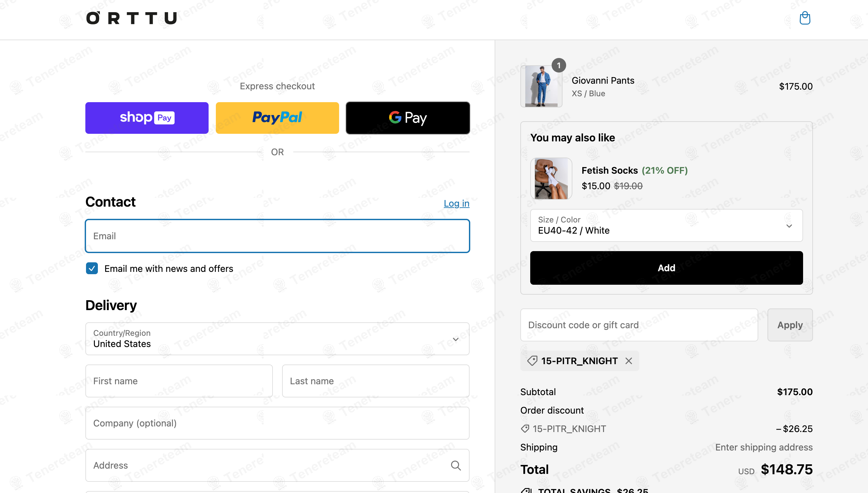Open the Giovanni Pants product thumbnail
Viewport: 868px width, 493px height.
(x=541, y=86)
